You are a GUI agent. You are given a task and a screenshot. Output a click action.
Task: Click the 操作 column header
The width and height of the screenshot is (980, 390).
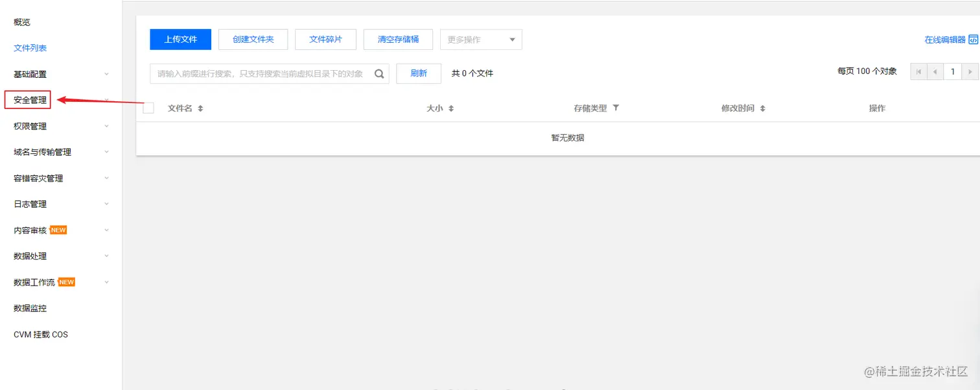coord(877,108)
